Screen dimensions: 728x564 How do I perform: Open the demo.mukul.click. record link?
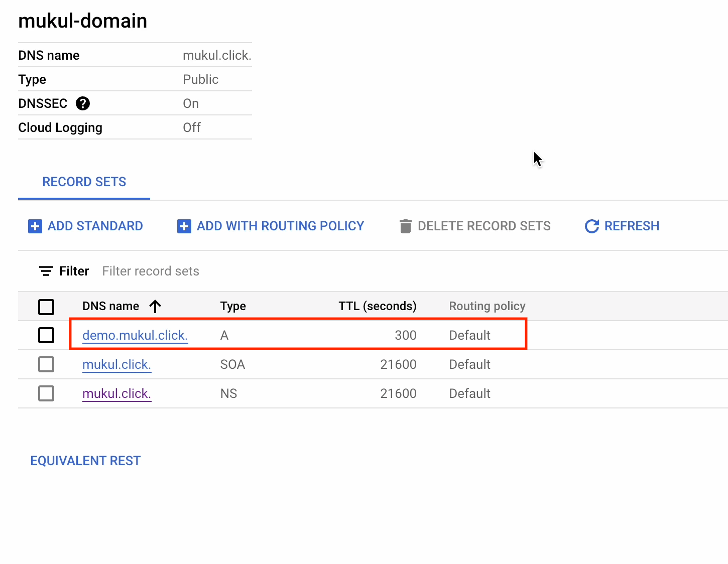135,335
